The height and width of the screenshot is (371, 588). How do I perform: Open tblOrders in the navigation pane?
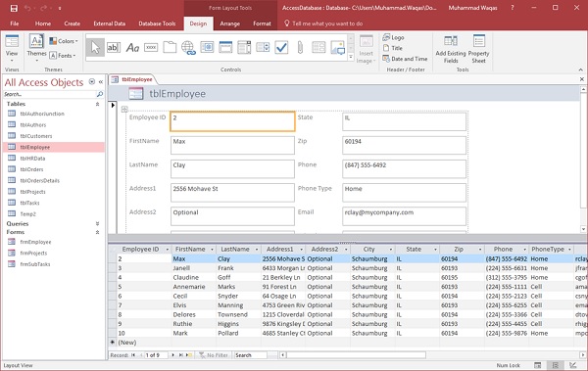(x=32, y=169)
